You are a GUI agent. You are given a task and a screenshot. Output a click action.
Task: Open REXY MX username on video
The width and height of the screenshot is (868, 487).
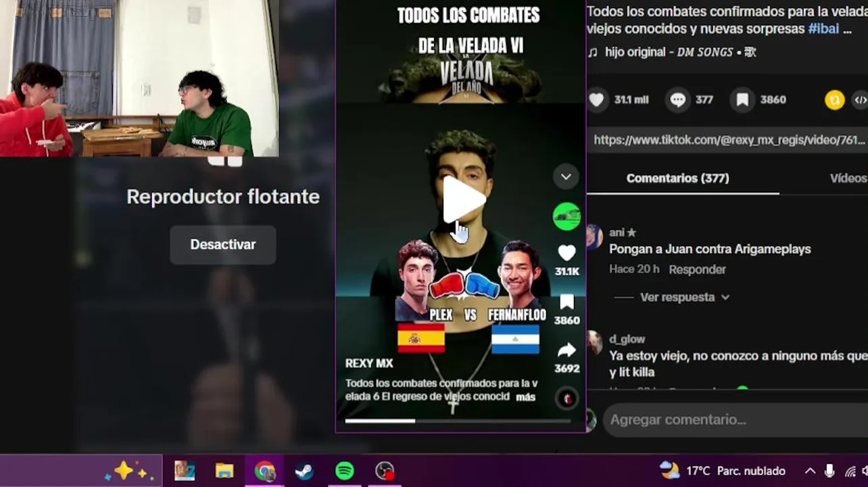tap(369, 363)
